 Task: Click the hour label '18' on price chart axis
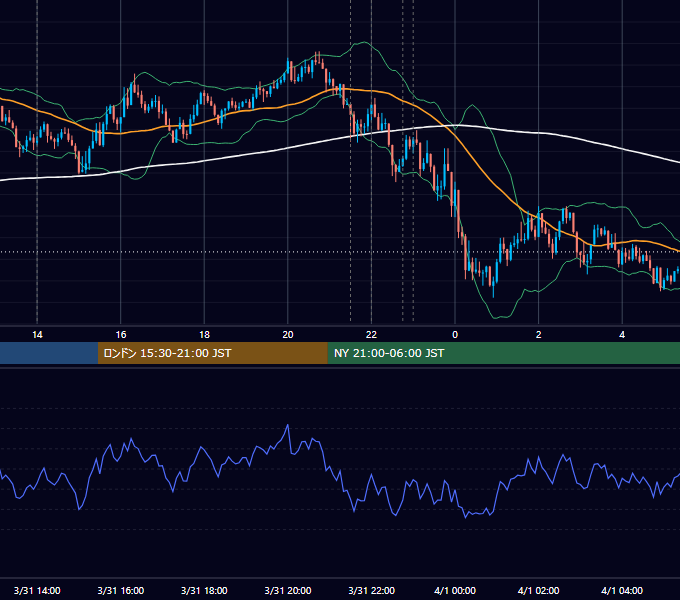(204, 335)
